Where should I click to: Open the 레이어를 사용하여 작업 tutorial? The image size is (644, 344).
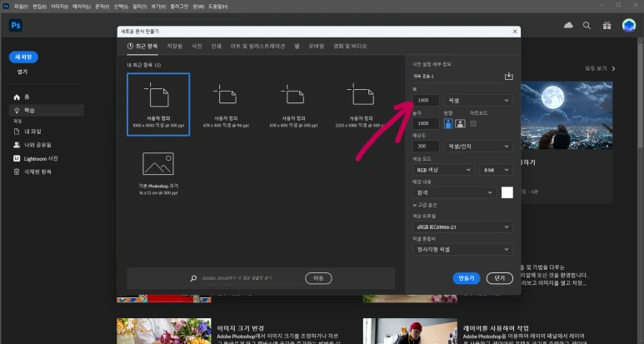coord(497,328)
